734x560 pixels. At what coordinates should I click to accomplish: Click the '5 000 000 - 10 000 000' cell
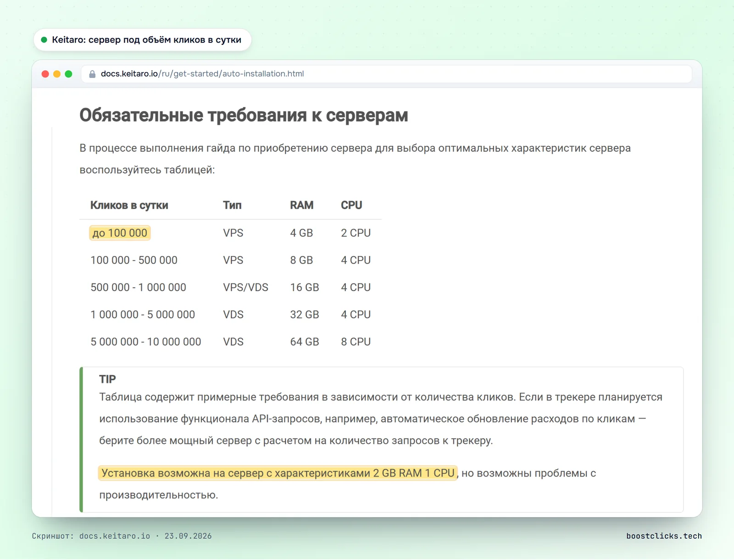tap(146, 342)
